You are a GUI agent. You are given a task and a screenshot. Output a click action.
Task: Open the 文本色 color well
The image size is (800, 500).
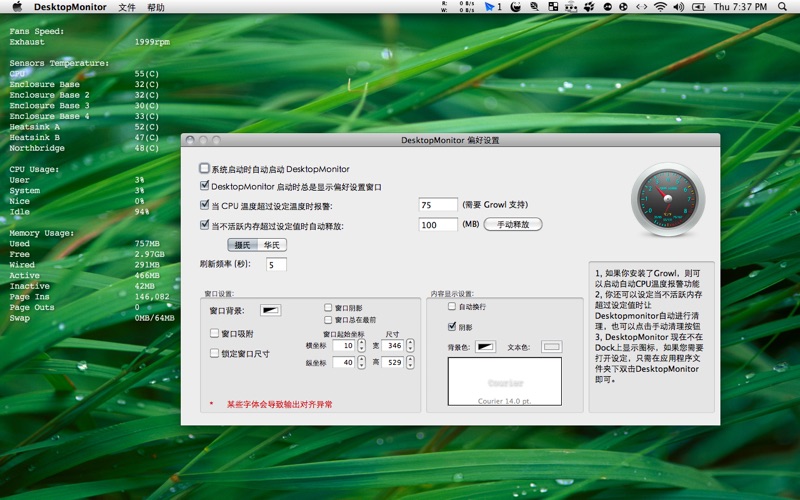click(552, 347)
